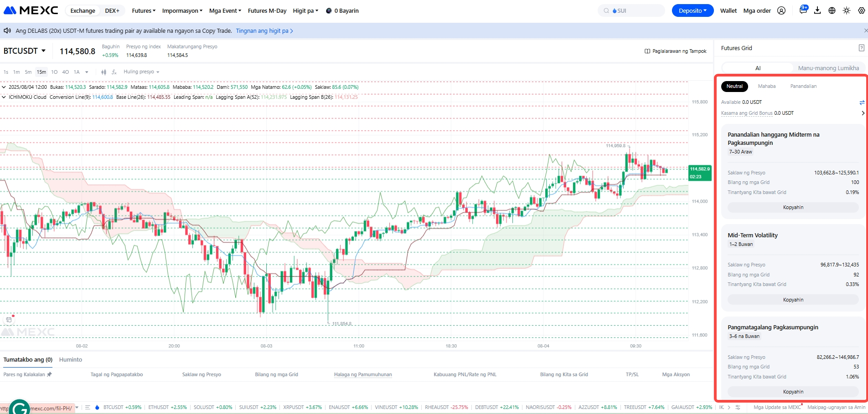Select the 1s timeframe
The height and width of the screenshot is (414, 868).
coord(6,72)
